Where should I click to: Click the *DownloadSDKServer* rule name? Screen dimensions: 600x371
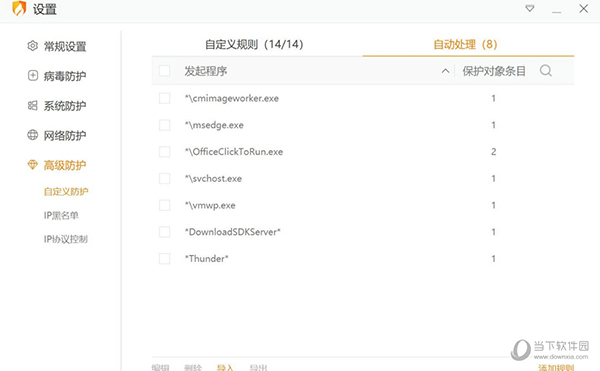coord(233,232)
